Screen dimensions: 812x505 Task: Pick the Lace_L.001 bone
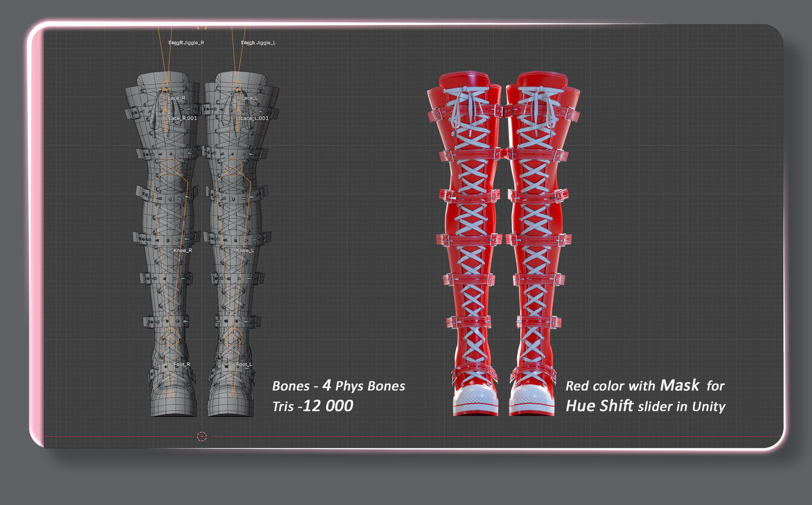tap(254, 118)
